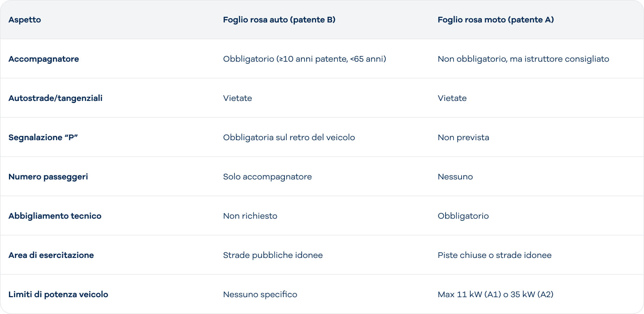Click the "Accompagnatore" row label
This screenshot has width=644, height=314.
click(43, 59)
